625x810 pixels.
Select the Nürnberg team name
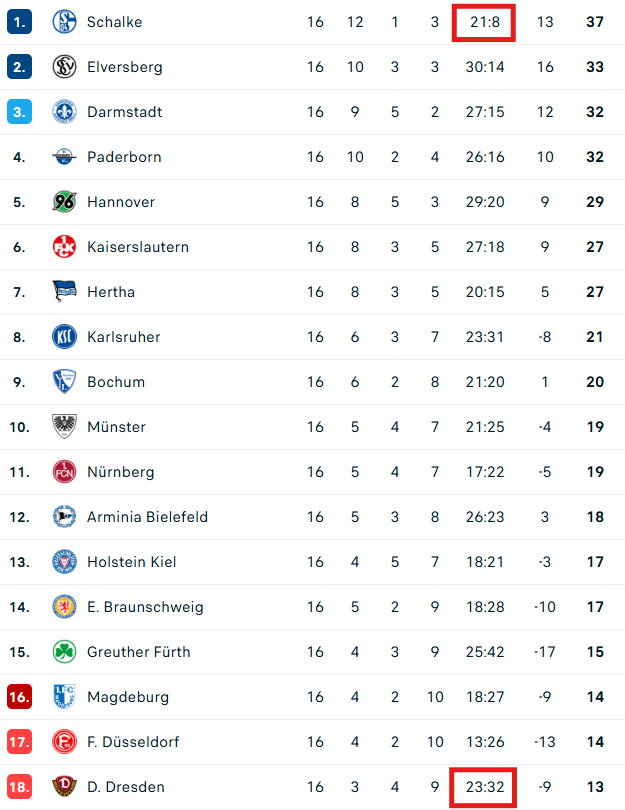120,472
